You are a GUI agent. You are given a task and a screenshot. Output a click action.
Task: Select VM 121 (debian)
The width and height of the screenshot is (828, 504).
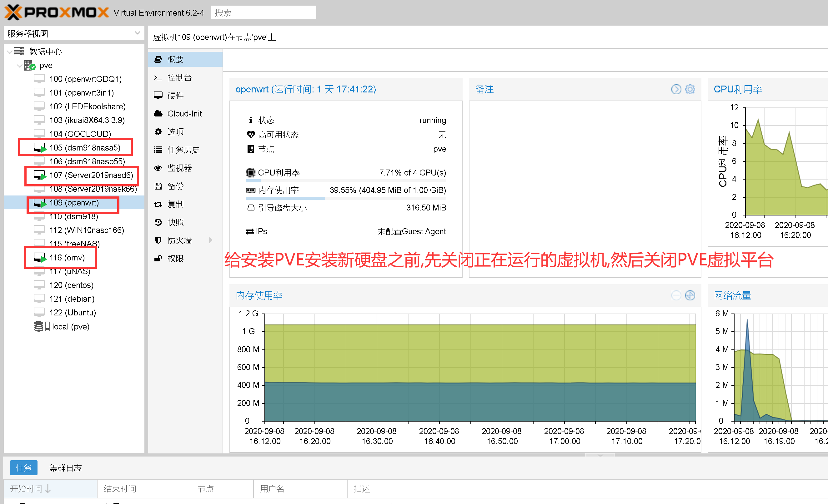pyautogui.click(x=72, y=299)
